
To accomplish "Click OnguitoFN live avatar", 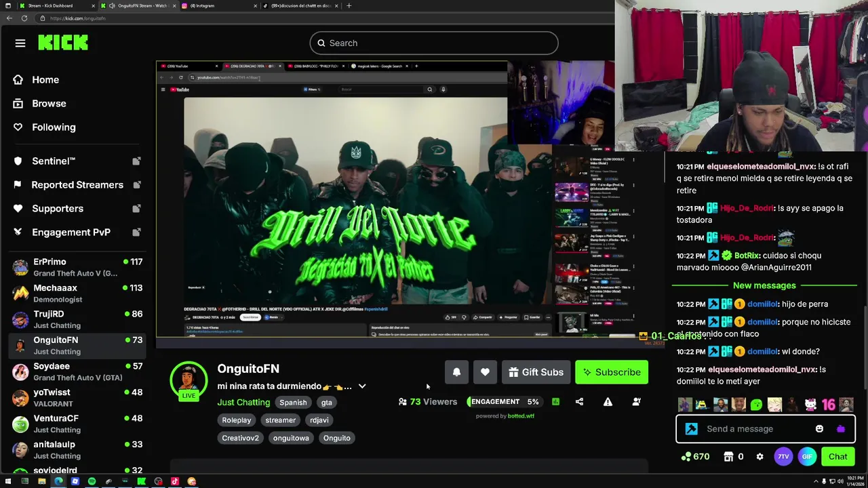I will click(x=189, y=380).
